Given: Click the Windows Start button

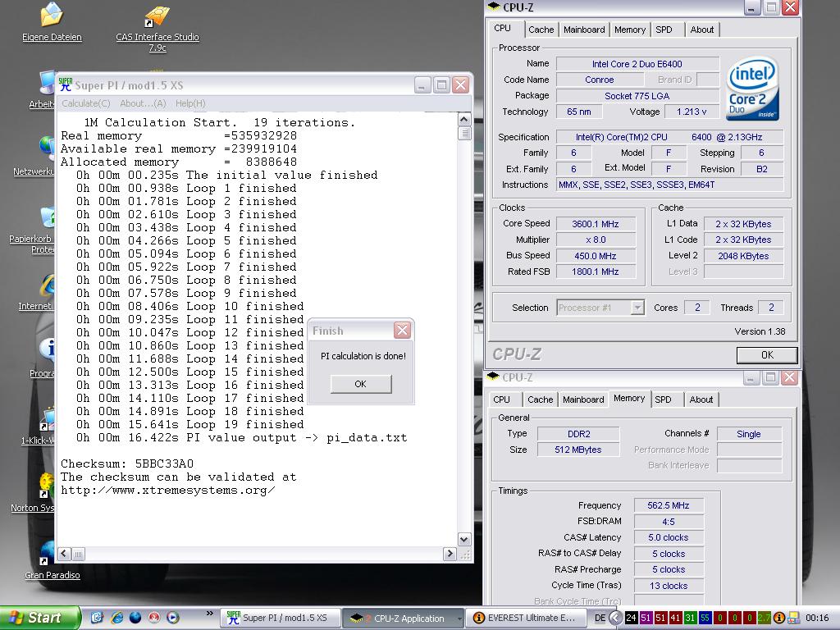Looking at the screenshot, I should pos(39,618).
